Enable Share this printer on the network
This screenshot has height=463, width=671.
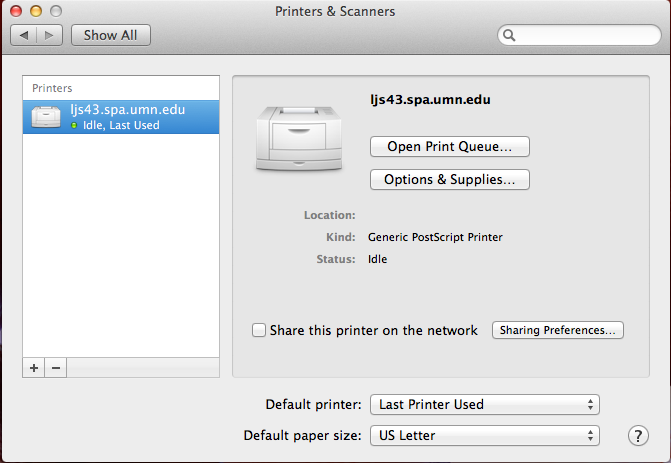(x=259, y=330)
